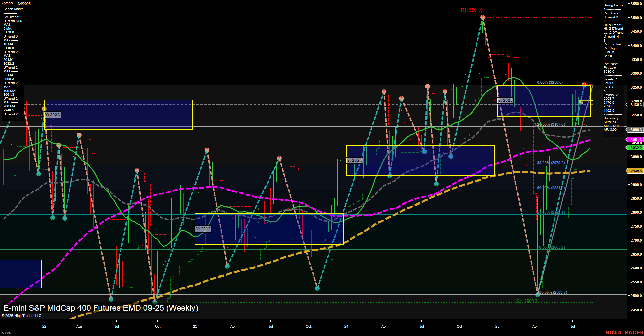Screen dimensions: 644x336
Task: Click the red R1: 3501.9 resistance marker dot
Action: tap(482, 16)
